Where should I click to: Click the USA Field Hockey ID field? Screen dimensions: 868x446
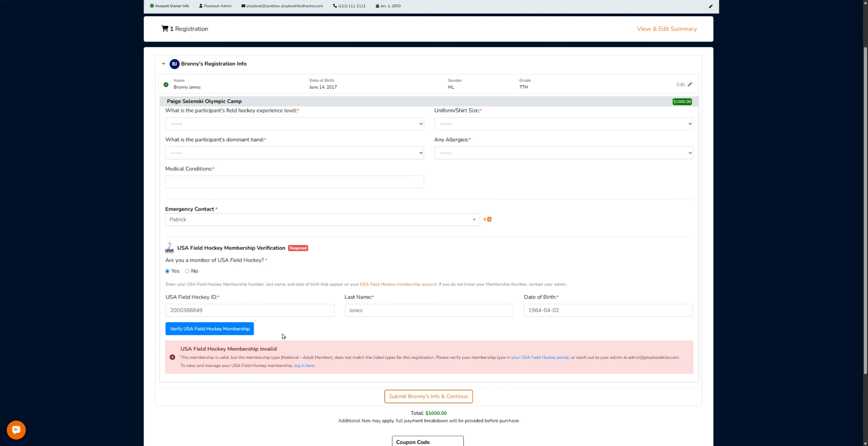coord(250,310)
